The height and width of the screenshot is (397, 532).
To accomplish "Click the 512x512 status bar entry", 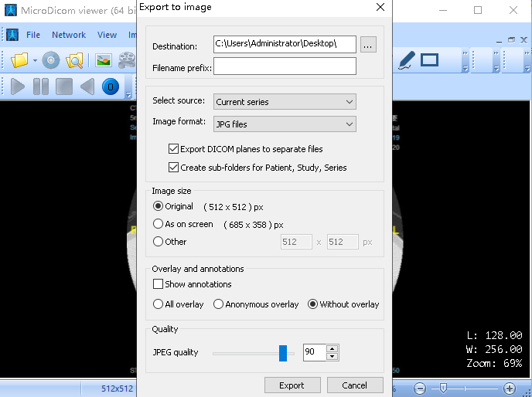I will pyautogui.click(x=117, y=389).
